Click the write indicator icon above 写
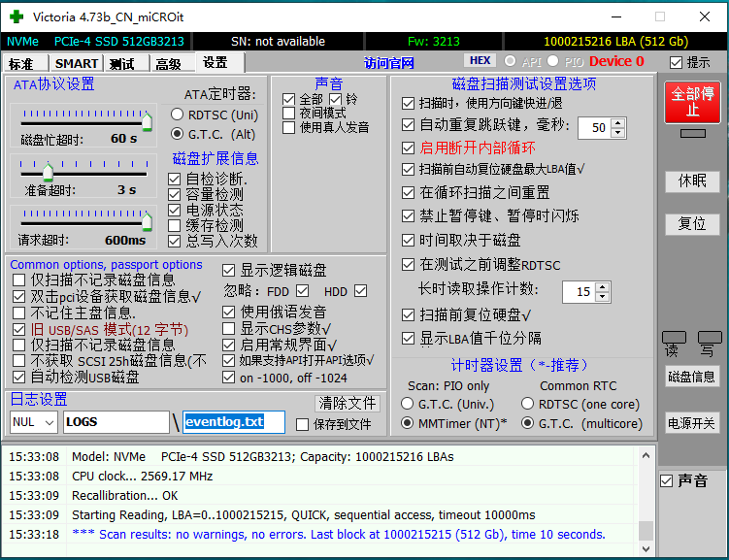Screen dimensions: 729x560 coord(710,338)
